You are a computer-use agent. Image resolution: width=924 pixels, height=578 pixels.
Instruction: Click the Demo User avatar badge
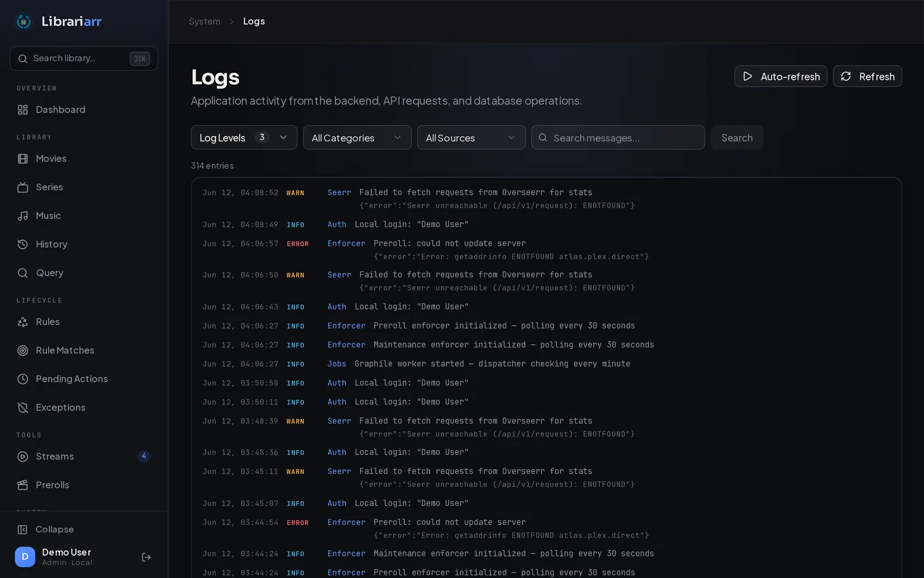tap(25, 557)
